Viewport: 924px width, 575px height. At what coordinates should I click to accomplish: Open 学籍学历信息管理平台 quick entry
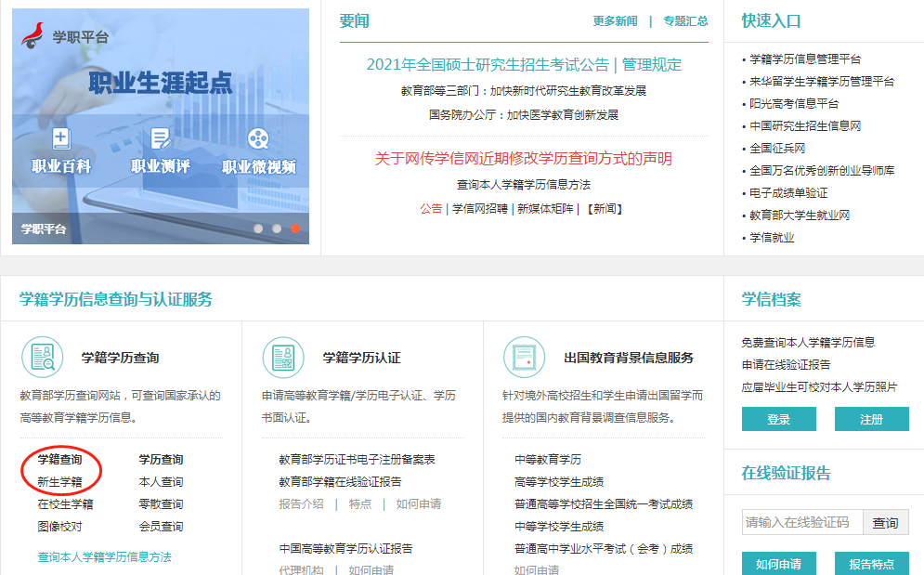(x=805, y=59)
